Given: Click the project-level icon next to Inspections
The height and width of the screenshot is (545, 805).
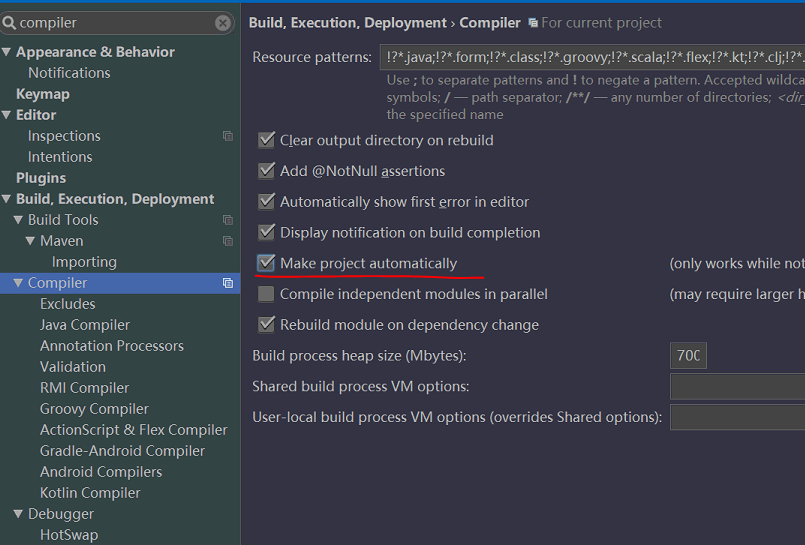Looking at the screenshot, I should (227, 136).
